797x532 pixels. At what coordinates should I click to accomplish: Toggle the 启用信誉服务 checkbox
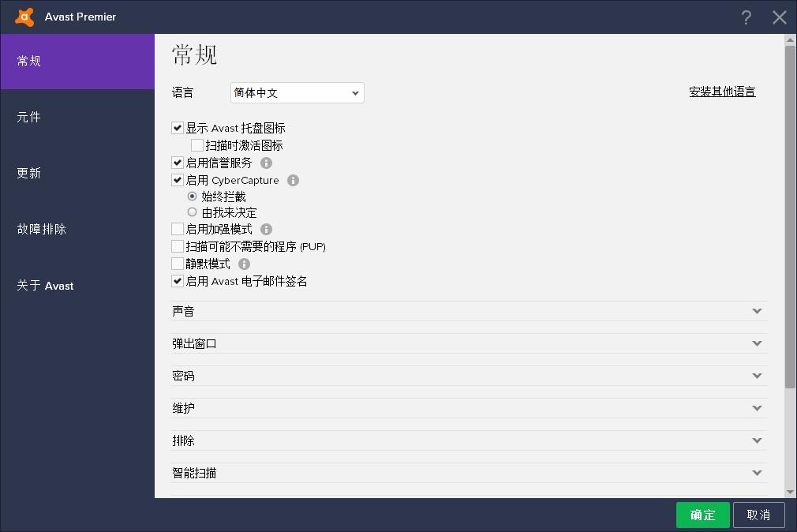pos(178,163)
